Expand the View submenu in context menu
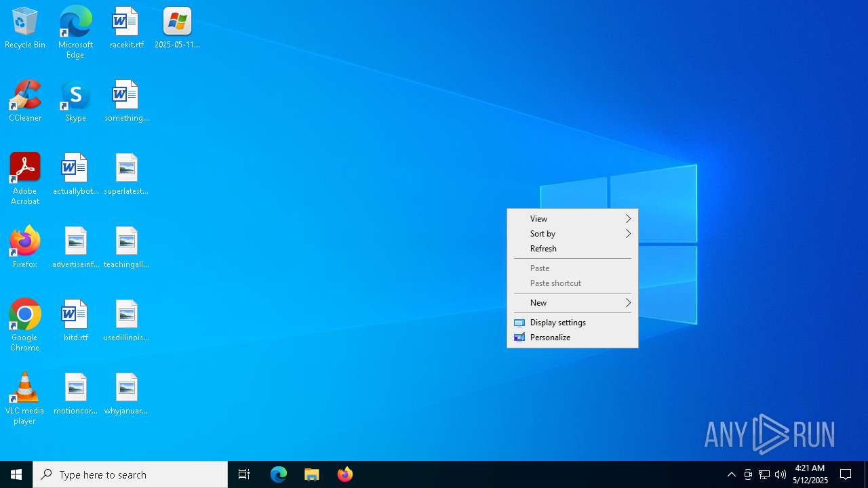868x488 pixels. tap(572, 218)
